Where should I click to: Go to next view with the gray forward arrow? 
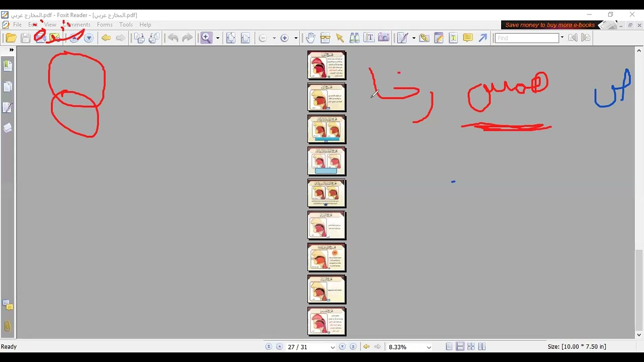tap(120, 38)
